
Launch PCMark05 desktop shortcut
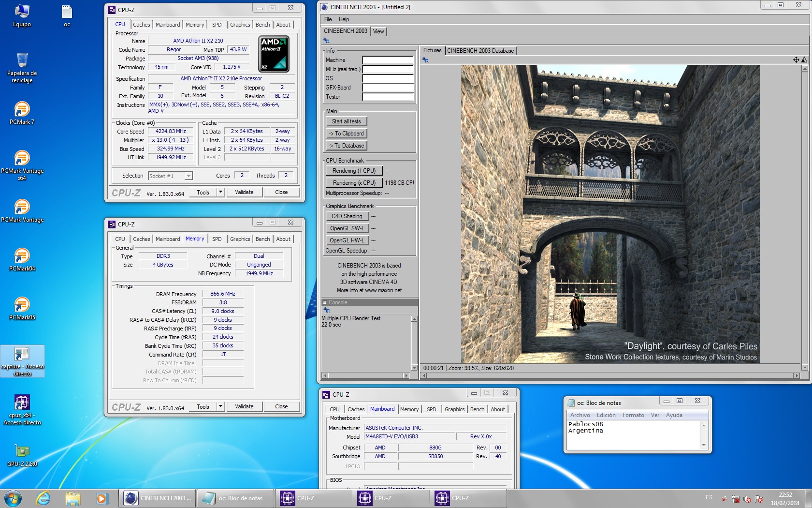(x=22, y=309)
